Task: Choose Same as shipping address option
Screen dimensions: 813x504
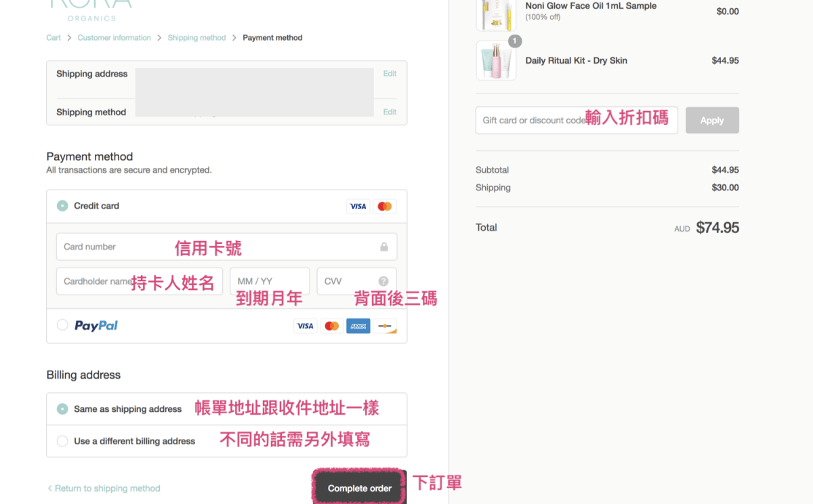Action: (x=62, y=408)
